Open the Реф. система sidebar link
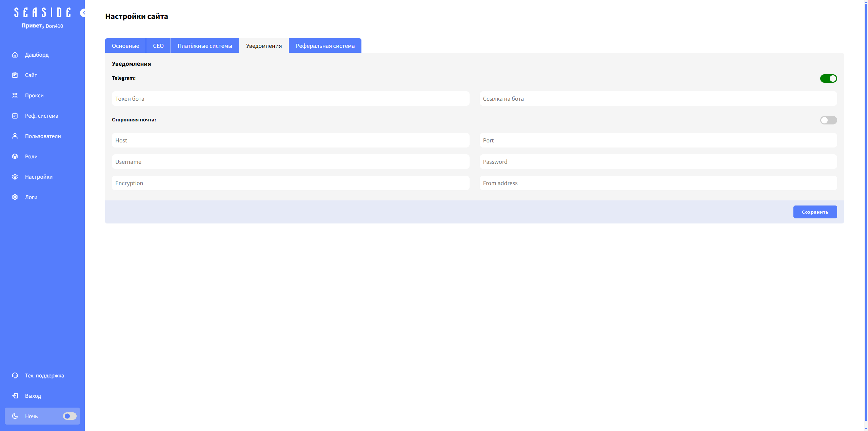The image size is (868, 431). (x=41, y=116)
